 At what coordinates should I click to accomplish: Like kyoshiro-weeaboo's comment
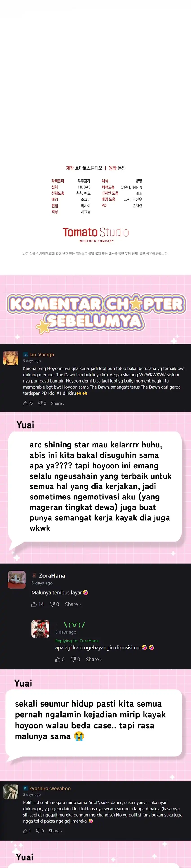pyautogui.click(x=27, y=831)
